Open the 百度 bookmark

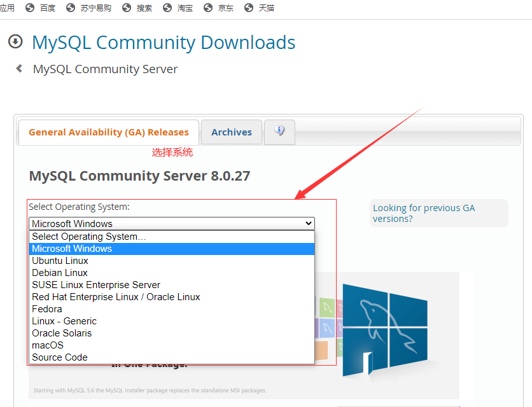click(x=41, y=8)
